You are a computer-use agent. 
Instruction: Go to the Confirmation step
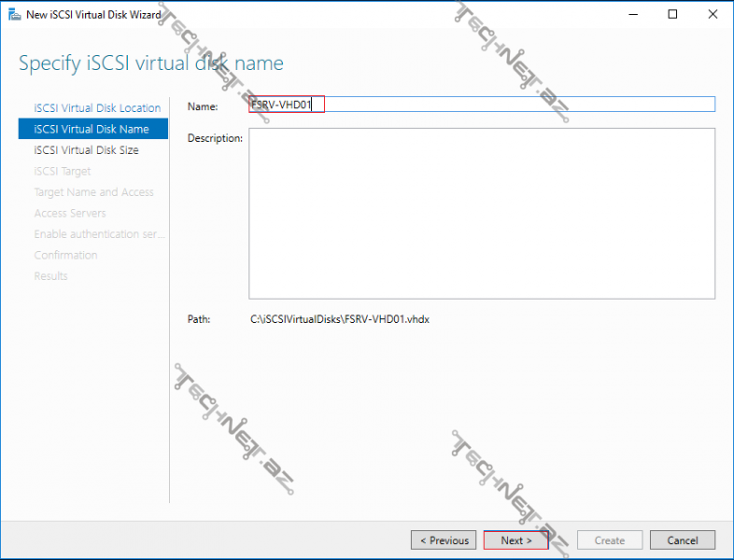(x=65, y=255)
